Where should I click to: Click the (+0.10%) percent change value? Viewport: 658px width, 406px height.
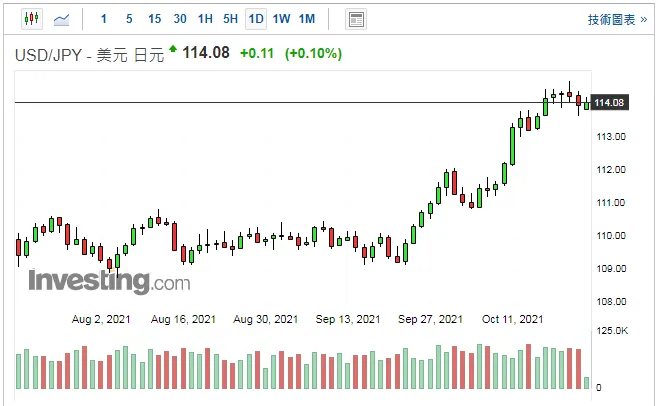(313, 53)
